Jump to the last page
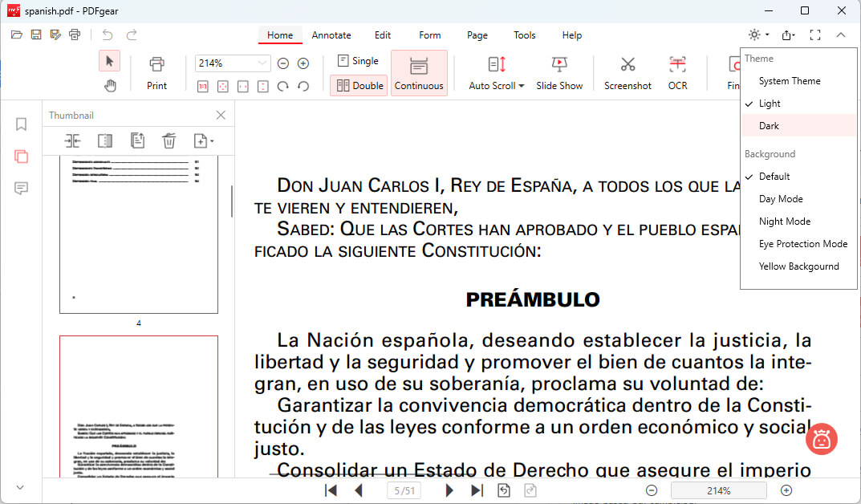The width and height of the screenshot is (861, 504). click(477, 490)
